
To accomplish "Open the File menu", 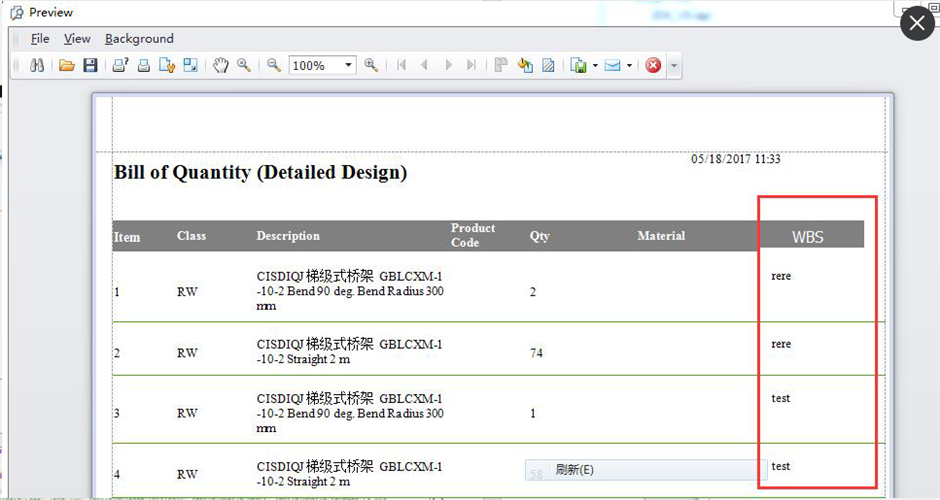I will [x=40, y=39].
